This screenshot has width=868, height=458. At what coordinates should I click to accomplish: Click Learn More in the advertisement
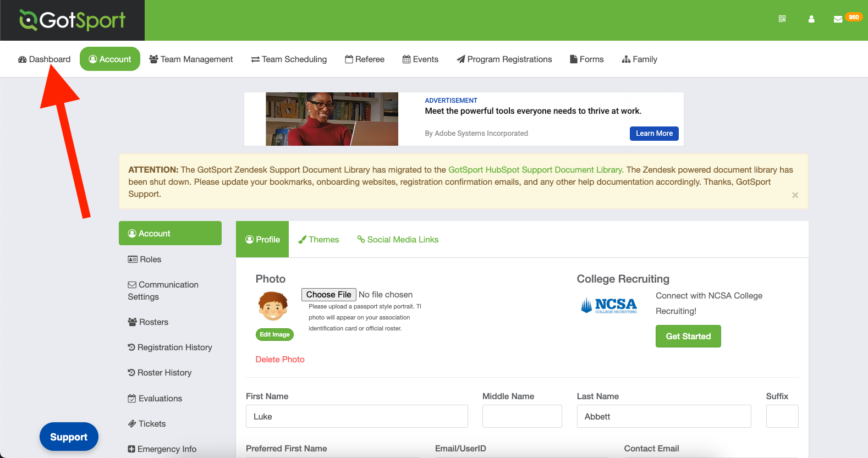pyautogui.click(x=654, y=134)
